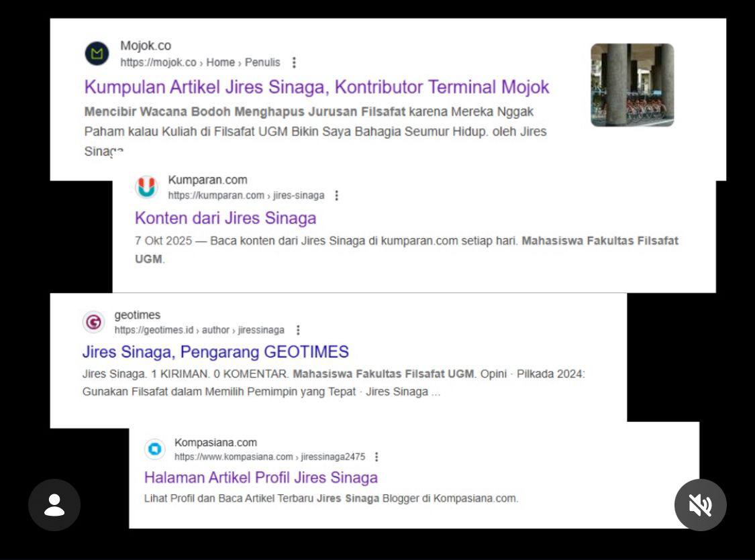
Task: Open three-dot menu for Kumparan.com result
Action: 337,195
